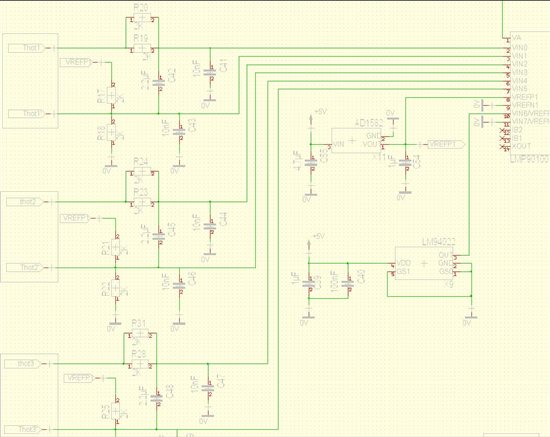Click the 0V ground below LM94022 GND wires
The image size is (550, 437).
(x=471, y=316)
